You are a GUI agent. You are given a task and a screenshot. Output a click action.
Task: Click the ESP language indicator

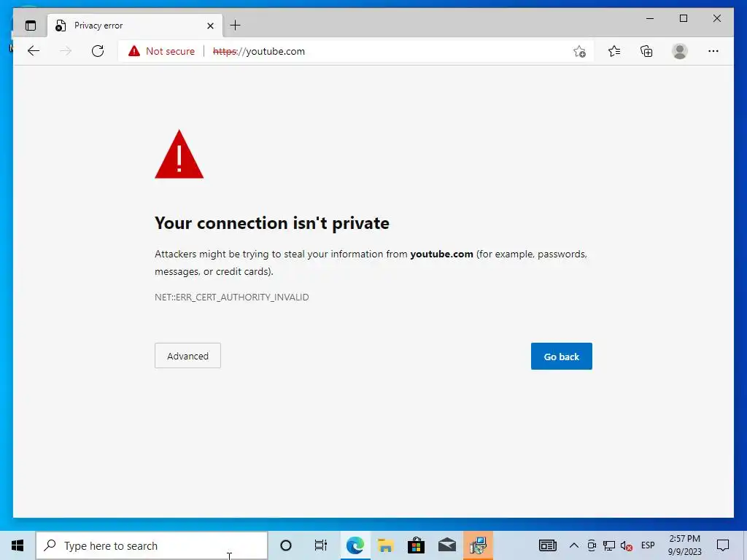point(648,545)
